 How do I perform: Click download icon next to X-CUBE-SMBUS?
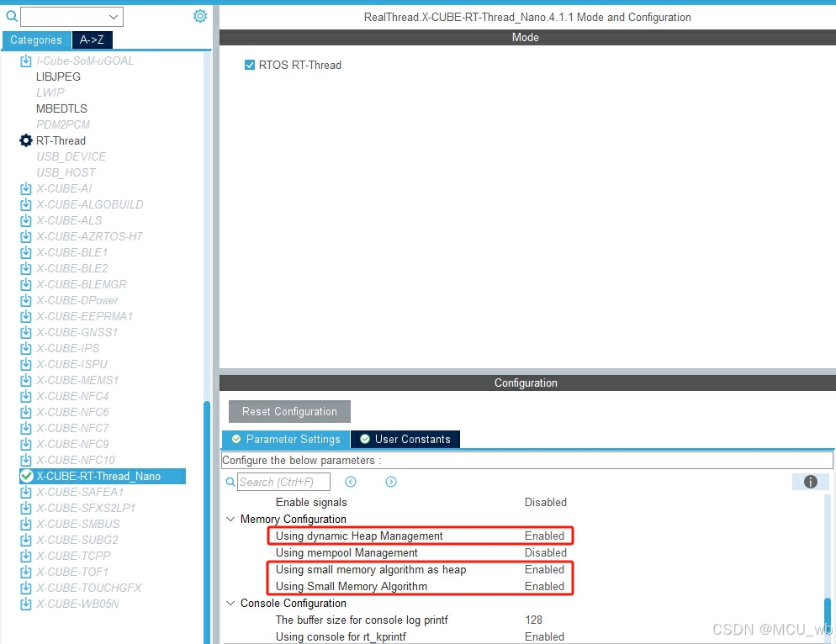click(x=25, y=524)
